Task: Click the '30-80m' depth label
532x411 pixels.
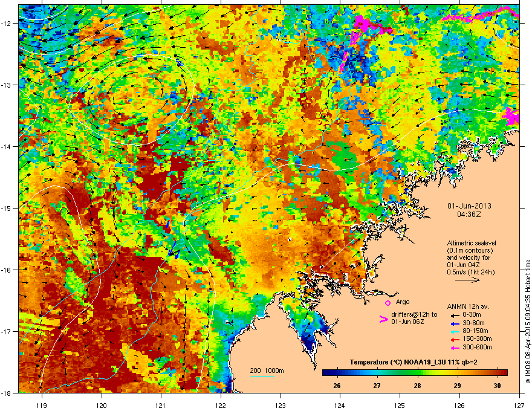Action: 473,323
